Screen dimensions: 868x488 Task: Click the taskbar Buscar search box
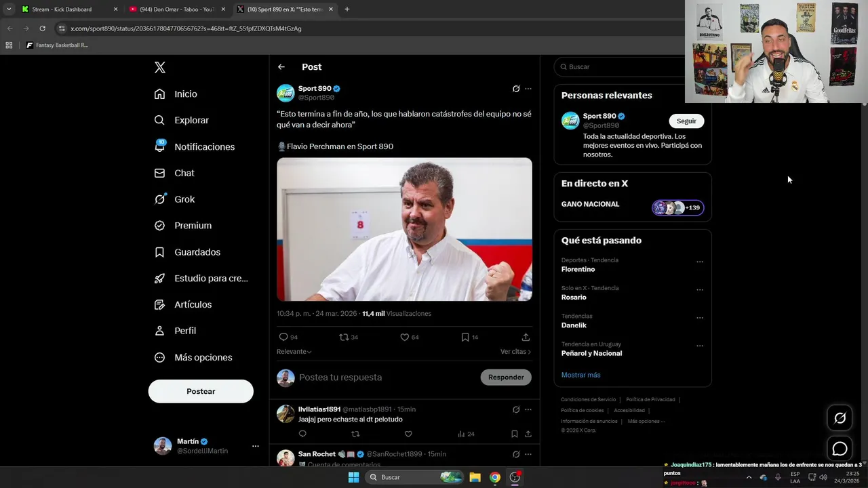click(414, 477)
